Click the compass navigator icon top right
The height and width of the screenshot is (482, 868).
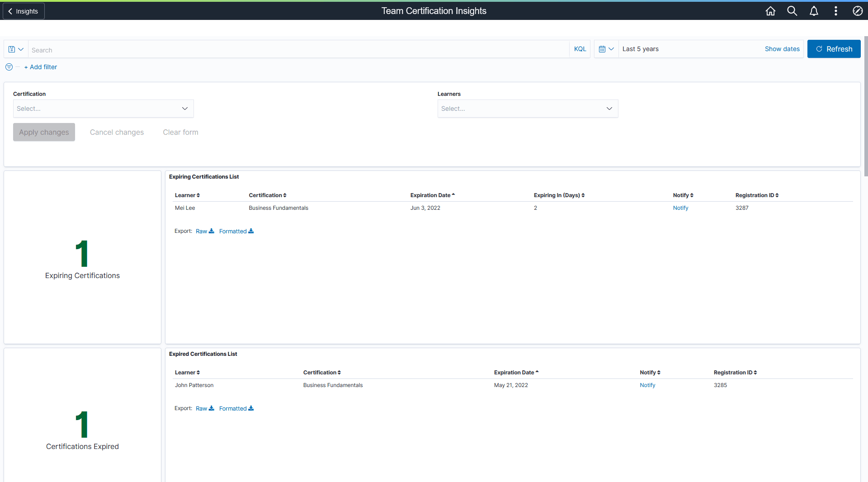(x=857, y=11)
